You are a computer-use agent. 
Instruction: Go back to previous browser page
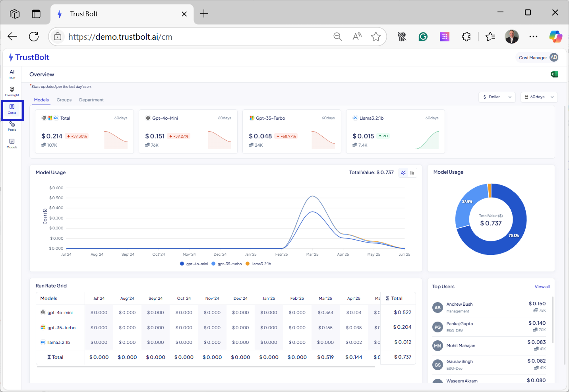[x=12, y=37]
